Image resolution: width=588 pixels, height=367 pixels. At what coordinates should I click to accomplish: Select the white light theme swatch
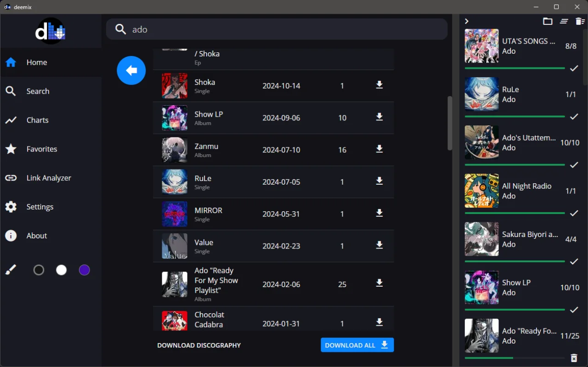(x=62, y=270)
